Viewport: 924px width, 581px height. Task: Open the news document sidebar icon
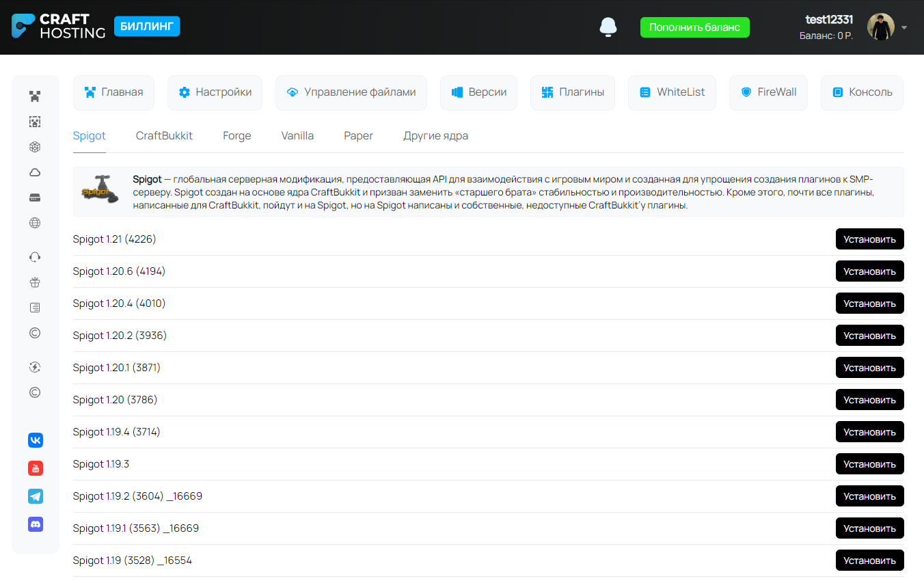coord(35,308)
